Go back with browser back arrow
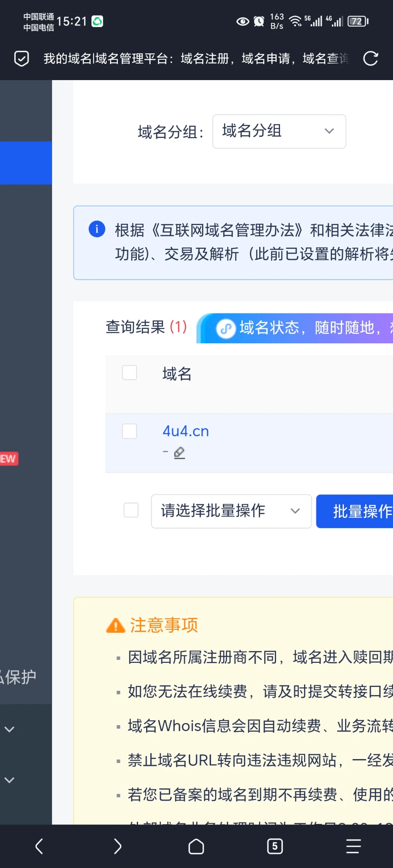The width and height of the screenshot is (393, 868). [x=39, y=846]
